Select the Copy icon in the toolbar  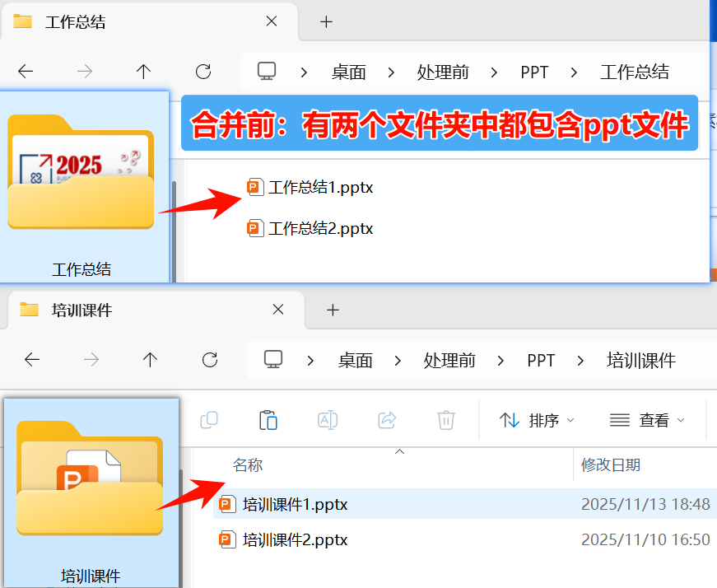(209, 420)
